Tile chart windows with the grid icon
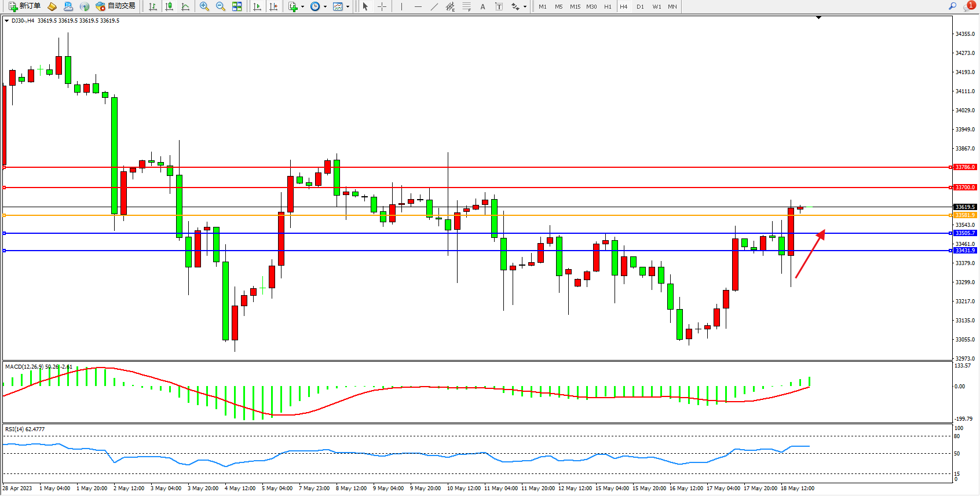This screenshot has height=496, width=980. pyautogui.click(x=237, y=6)
